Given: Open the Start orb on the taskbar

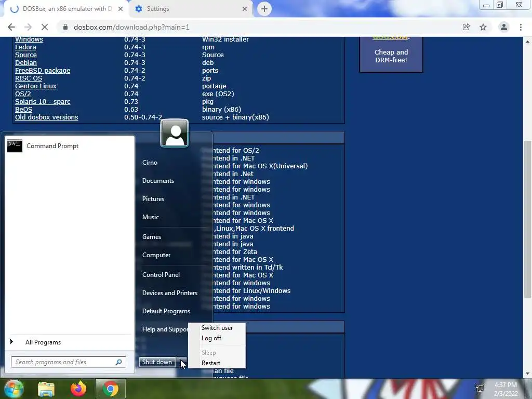Looking at the screenshot, I should pyautogui.click(x=14, y=389).
